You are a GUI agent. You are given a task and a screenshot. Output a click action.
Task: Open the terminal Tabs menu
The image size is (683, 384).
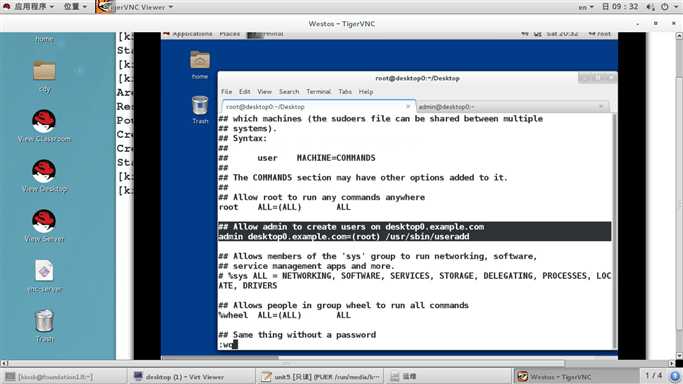pos(345,91)
